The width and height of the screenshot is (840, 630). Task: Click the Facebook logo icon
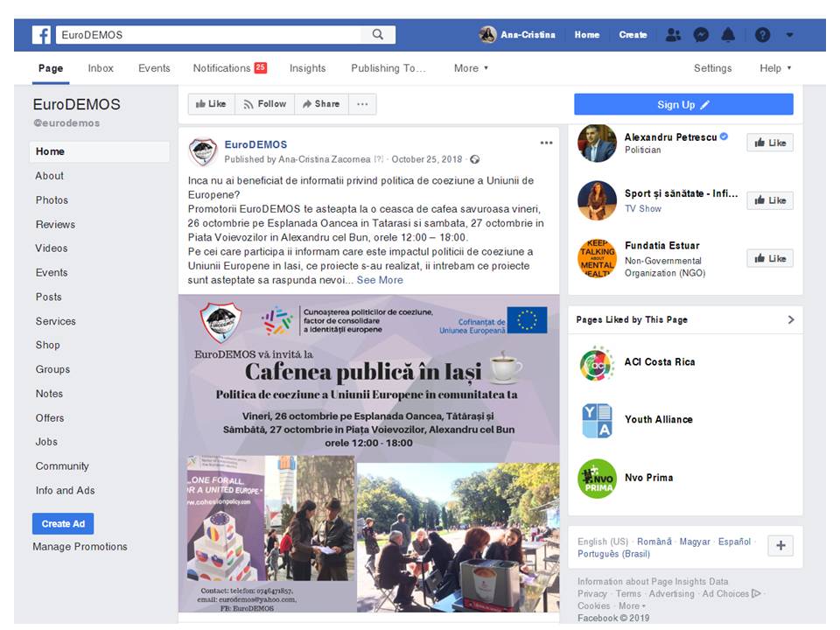pyautogui.click(x=41, y=35)
